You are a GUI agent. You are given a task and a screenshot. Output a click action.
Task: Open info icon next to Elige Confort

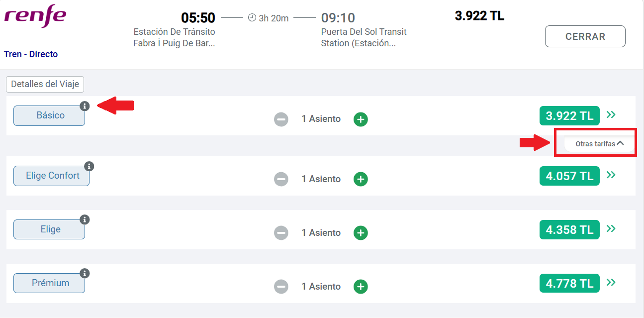(89, 166)
